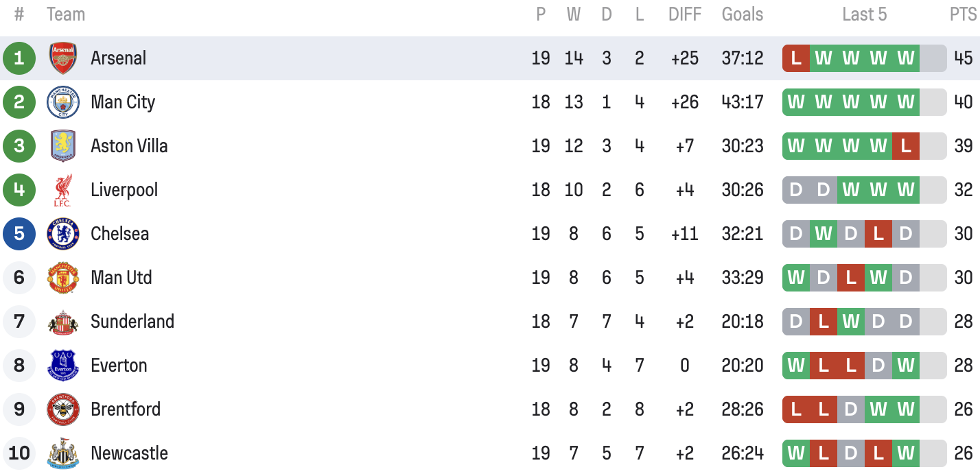
Task: Open the Sunderland team link
Action: click(132, 322)
